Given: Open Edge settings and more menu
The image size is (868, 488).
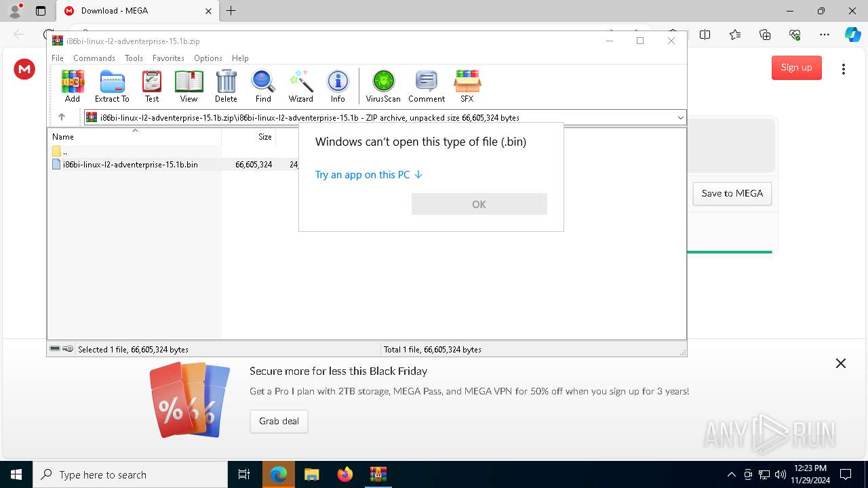Looking at the screenshot, I should coord(825,35).
